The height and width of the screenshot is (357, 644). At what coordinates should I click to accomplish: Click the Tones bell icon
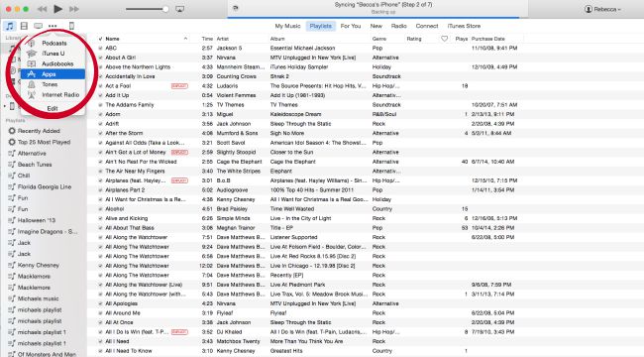[x=32, y=84]
